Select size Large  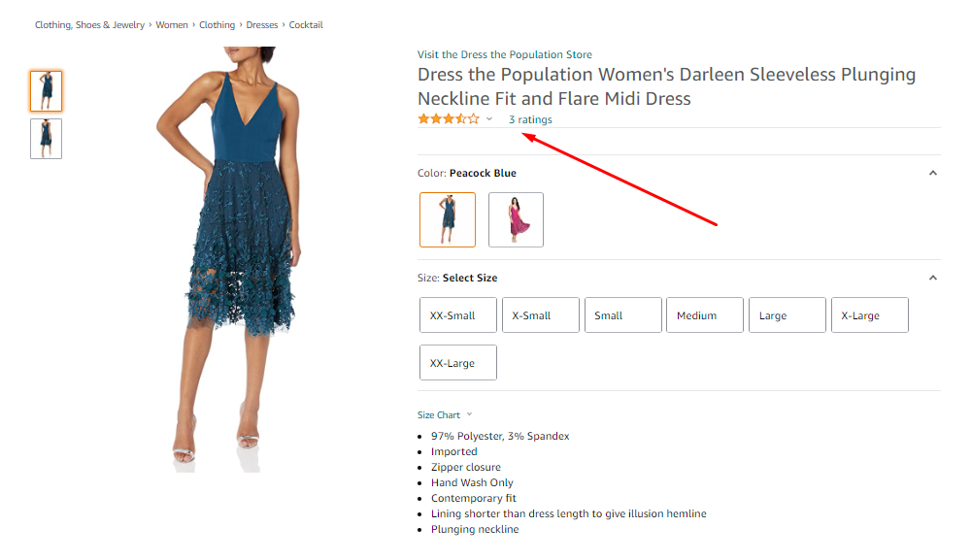[787, 315]
